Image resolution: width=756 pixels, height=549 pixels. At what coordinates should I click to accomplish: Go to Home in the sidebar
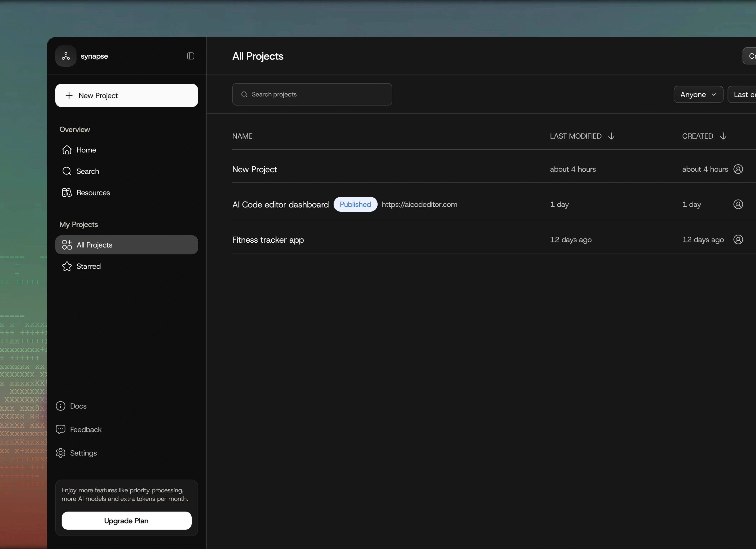pos(127,150)
